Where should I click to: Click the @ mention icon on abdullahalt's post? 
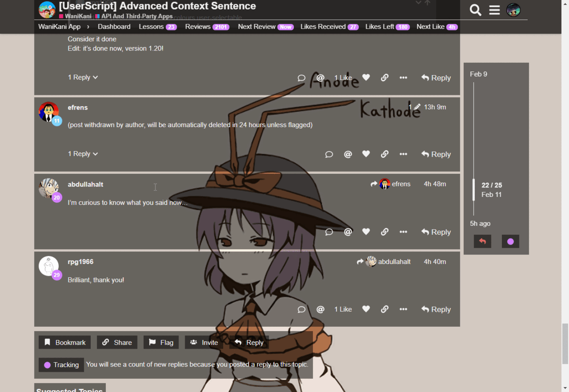[348, 232]
